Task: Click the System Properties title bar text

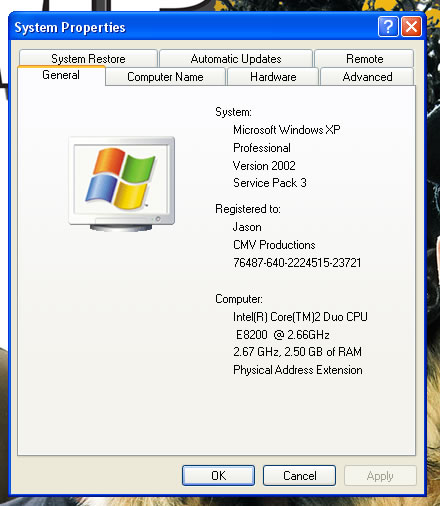Action: (70, 27)
